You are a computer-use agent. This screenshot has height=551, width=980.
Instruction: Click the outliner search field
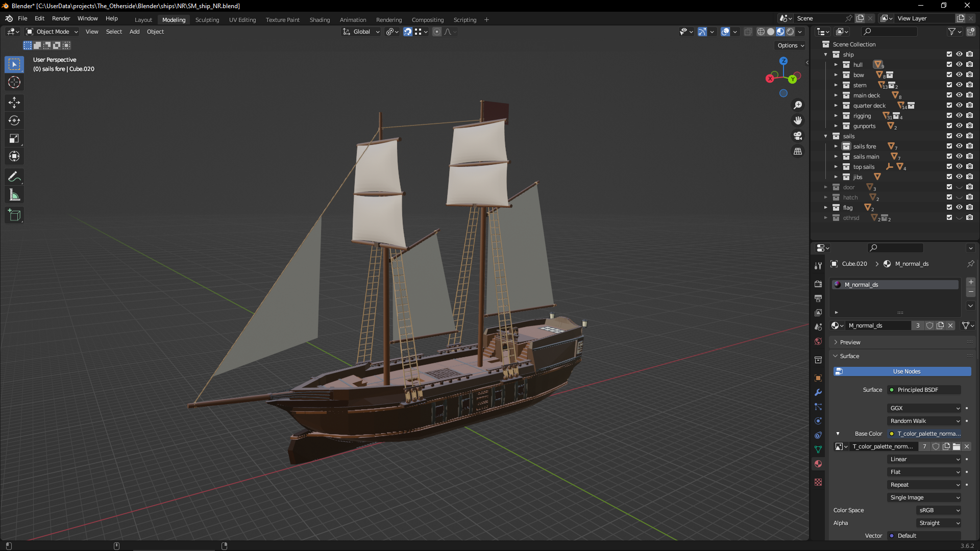click(891, 32)
